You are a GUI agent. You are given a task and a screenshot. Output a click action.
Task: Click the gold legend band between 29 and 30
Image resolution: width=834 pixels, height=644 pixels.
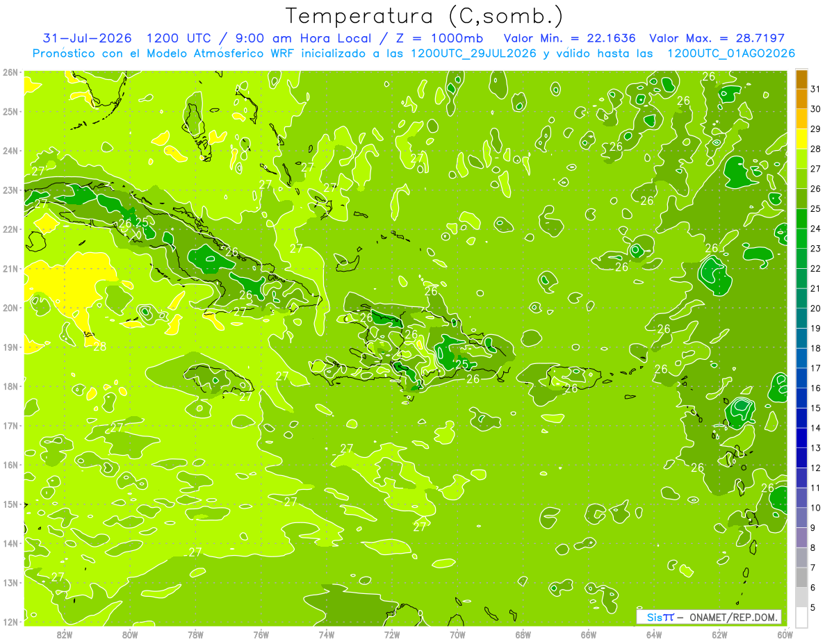coord(801,119)
